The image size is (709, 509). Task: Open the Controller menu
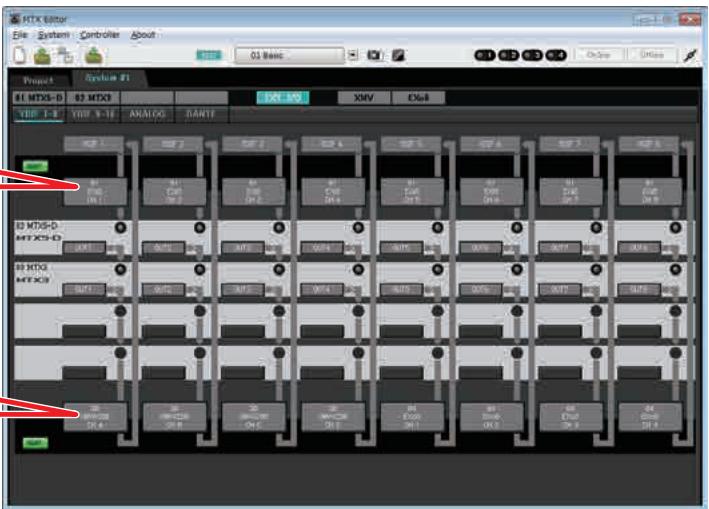[99, 35]
